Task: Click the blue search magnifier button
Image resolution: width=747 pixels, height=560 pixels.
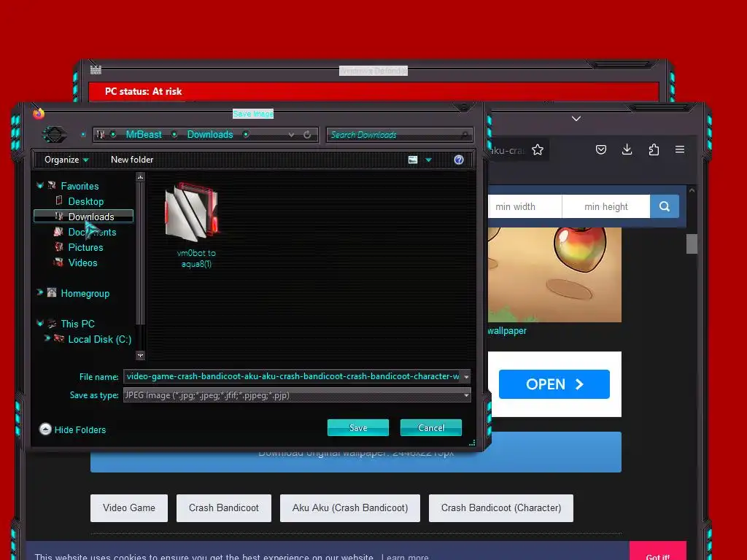Action: click(x=665, y=206)
